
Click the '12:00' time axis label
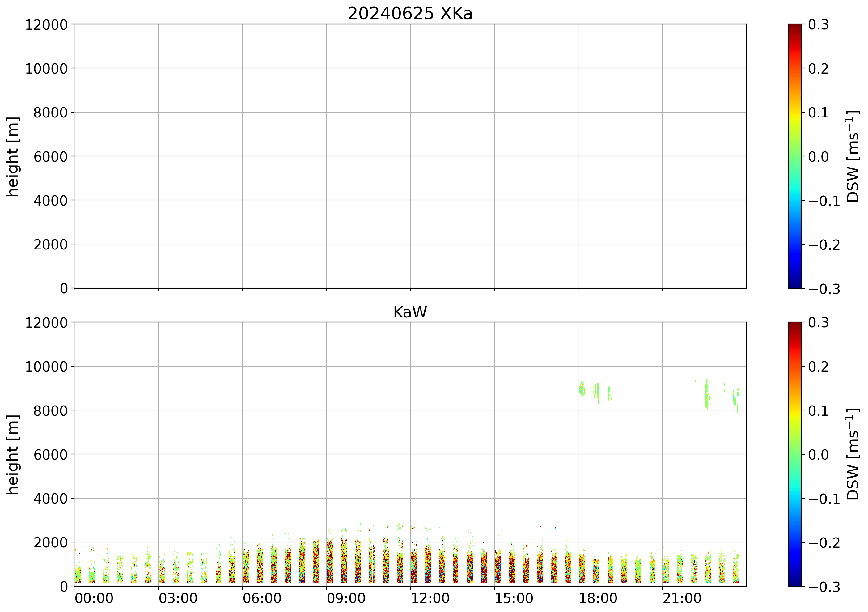(x=430, y=599)
